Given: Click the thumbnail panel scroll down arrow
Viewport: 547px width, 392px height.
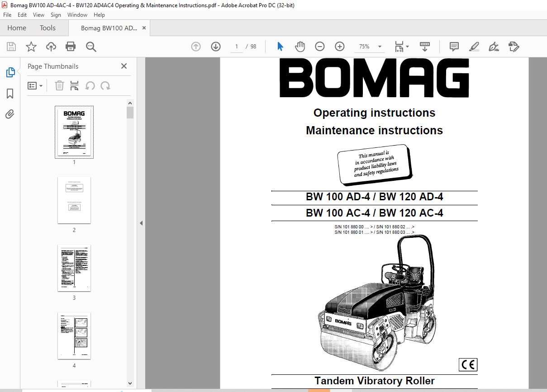Looking at the screenshot, I should (130, 383).
